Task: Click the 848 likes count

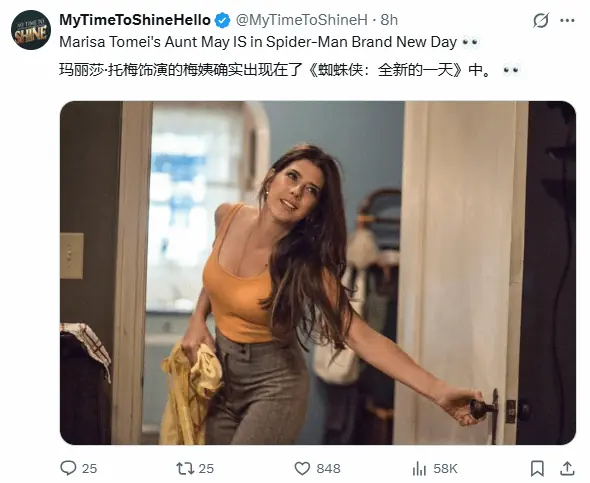Action: coord(328,469)
